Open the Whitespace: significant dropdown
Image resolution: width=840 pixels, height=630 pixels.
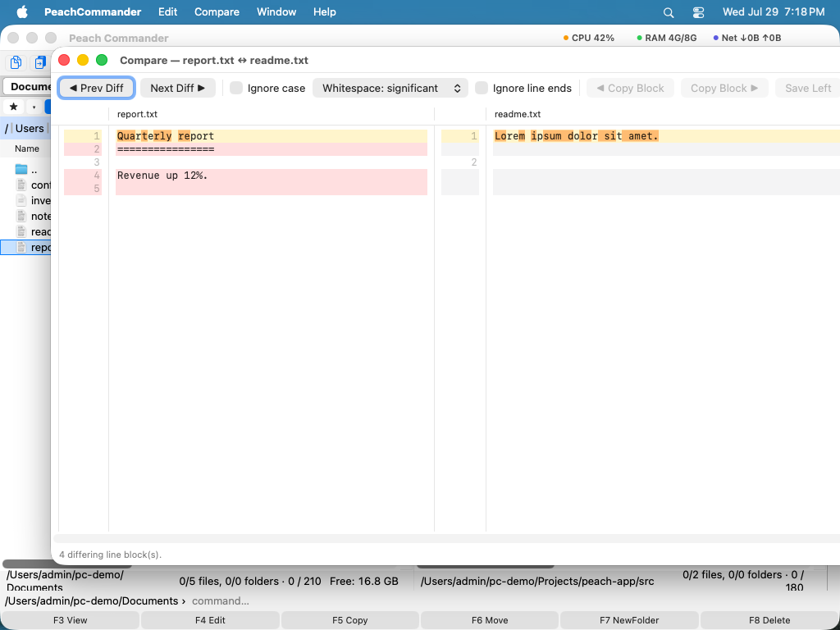pyautogui.click(x=390, y=88)
